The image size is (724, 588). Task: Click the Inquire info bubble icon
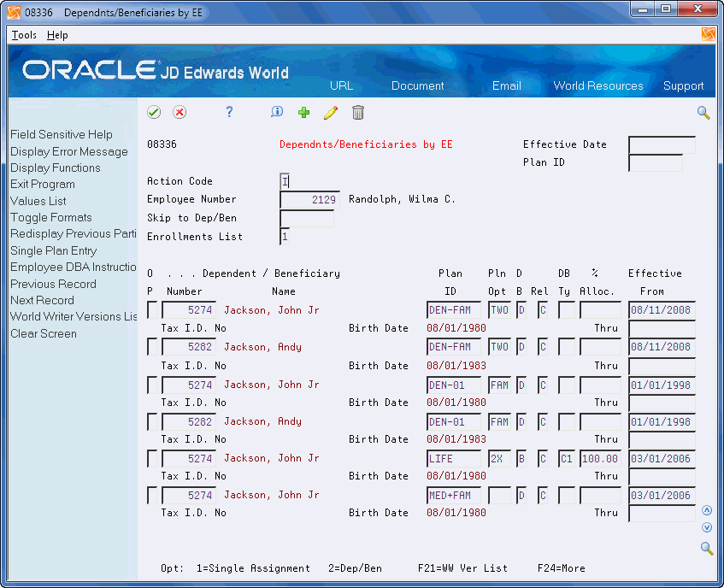[x=277, y=112]
